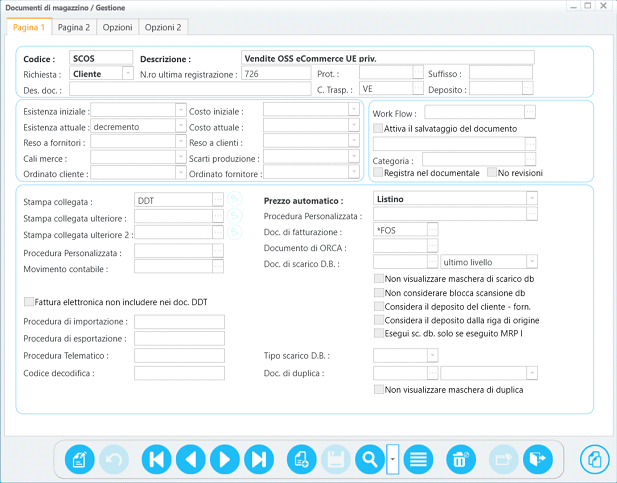
Task: Go to the first record
Action: [156, 459]
